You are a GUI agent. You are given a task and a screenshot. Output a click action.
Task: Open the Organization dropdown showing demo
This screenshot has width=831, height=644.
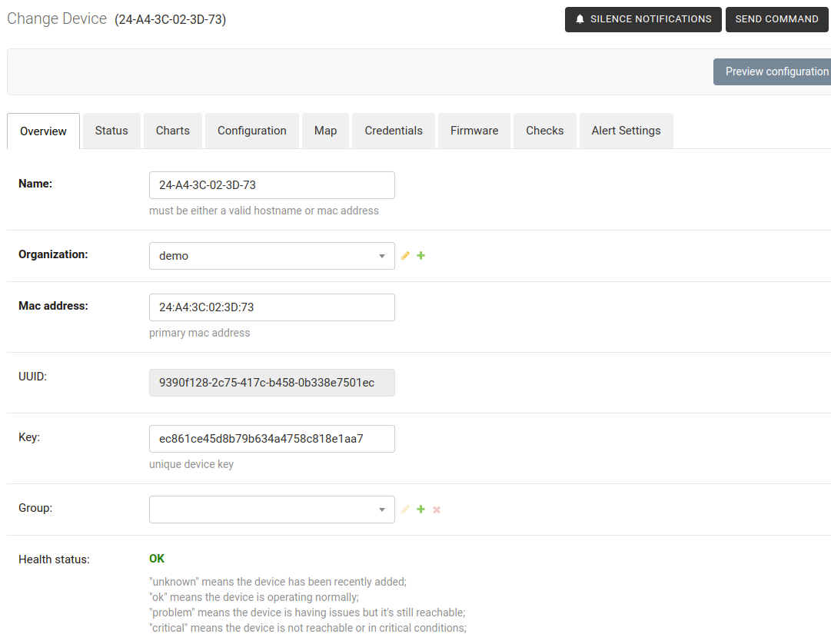(271, 256)
